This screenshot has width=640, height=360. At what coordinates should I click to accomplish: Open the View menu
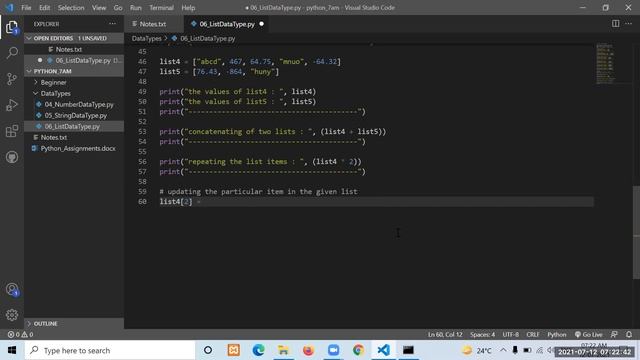point(99,7)
